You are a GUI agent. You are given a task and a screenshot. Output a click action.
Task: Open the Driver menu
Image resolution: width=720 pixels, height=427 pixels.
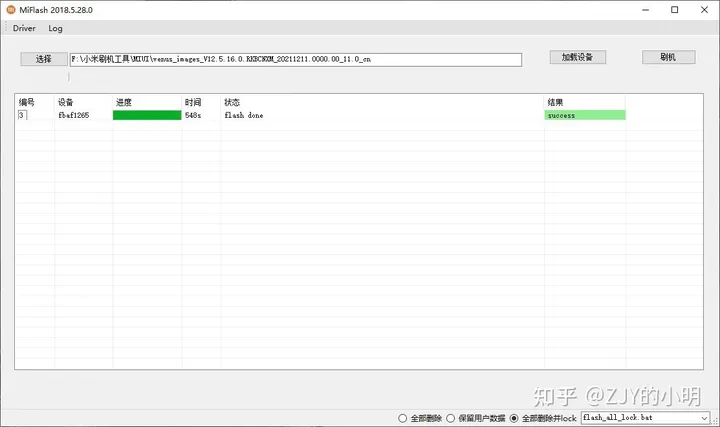[23, 28]
